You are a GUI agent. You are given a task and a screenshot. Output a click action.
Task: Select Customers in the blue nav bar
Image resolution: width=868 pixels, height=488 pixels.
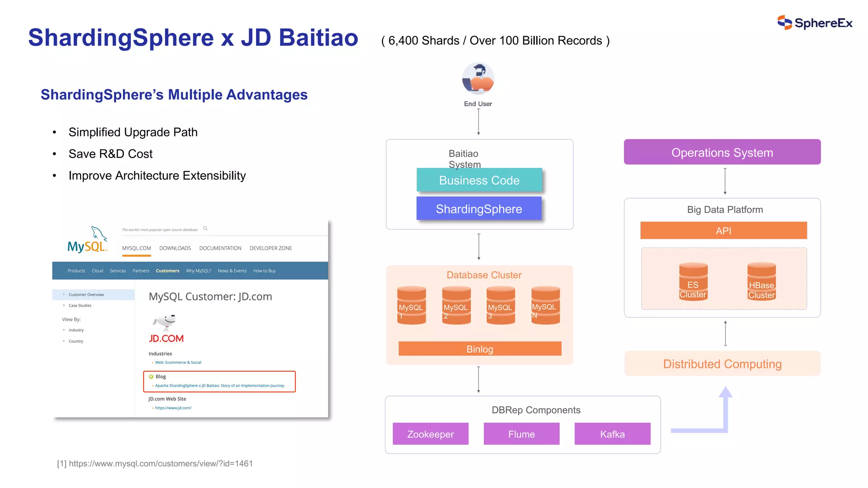pyautogui.click(x=167, y=271)
